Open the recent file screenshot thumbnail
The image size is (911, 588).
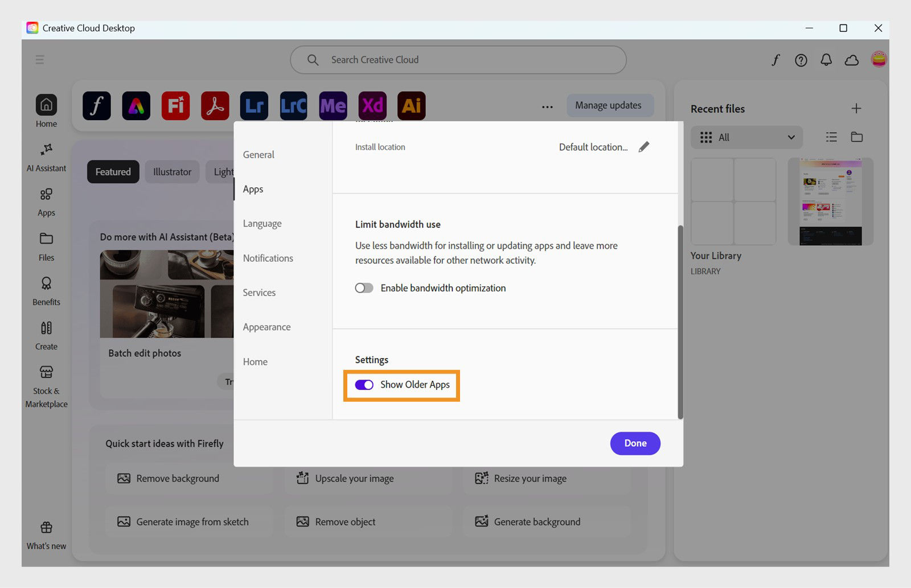pos(830,202)
